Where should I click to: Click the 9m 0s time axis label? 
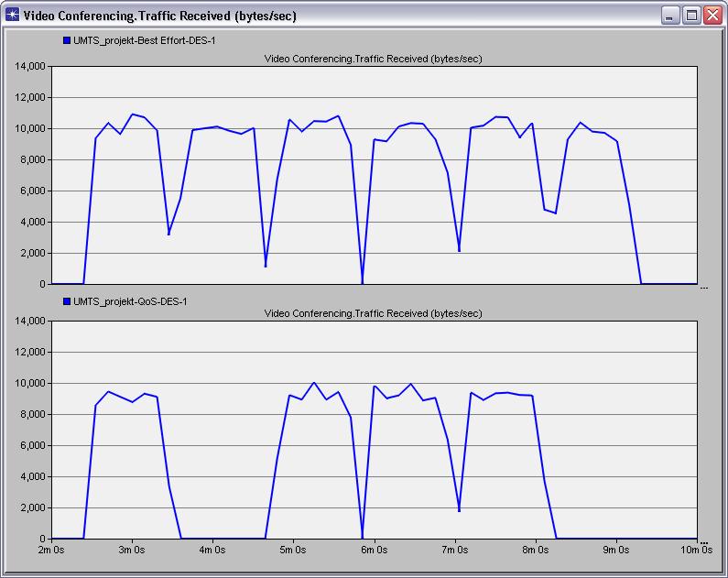click(x=616, y=550)
